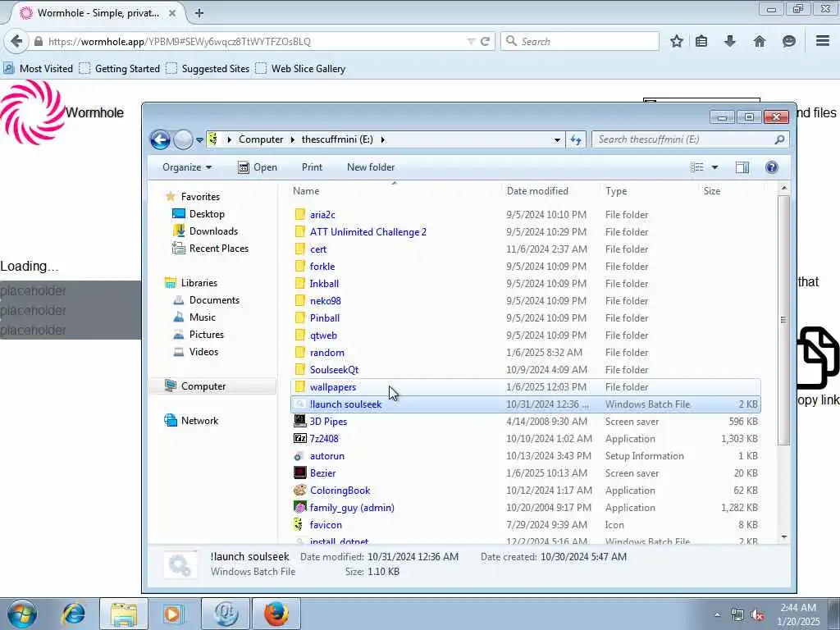This screenshot has height=630, width=840.
Task: Bookmark this page with the star icon
Action: coord(677,41)
